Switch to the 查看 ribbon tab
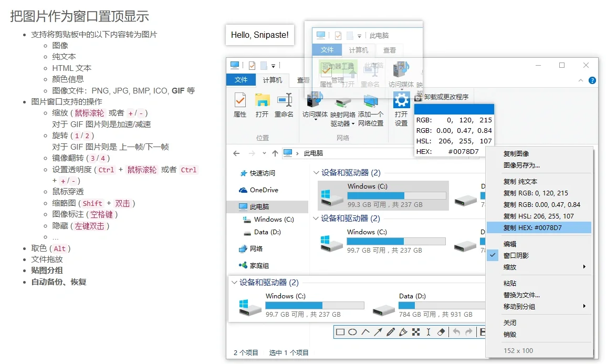 tap(303, 79)
